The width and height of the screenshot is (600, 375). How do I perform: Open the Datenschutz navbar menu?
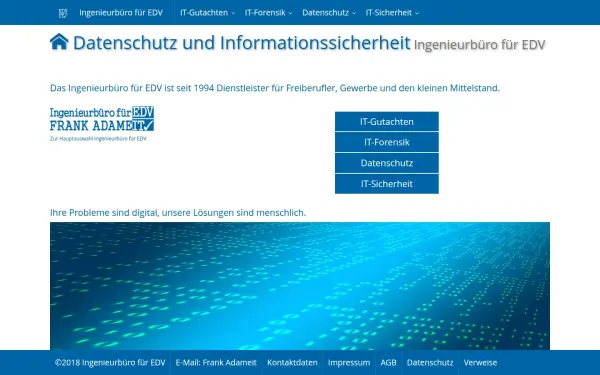point(329,13)
